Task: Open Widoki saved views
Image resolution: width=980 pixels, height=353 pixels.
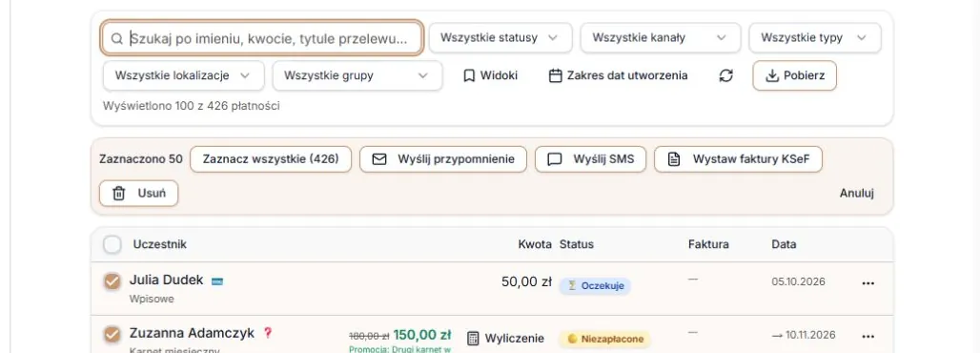Action: tap(491, 75)
